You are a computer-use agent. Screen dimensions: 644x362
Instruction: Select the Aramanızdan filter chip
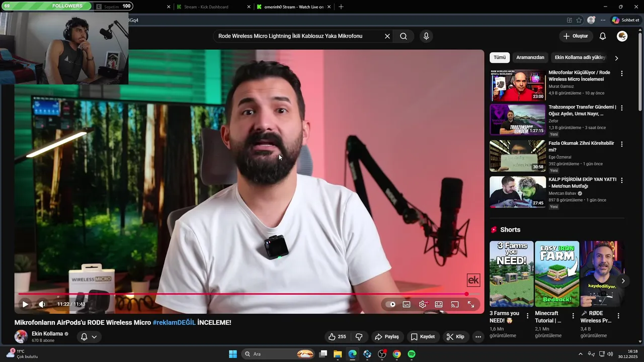pos(530,57)
